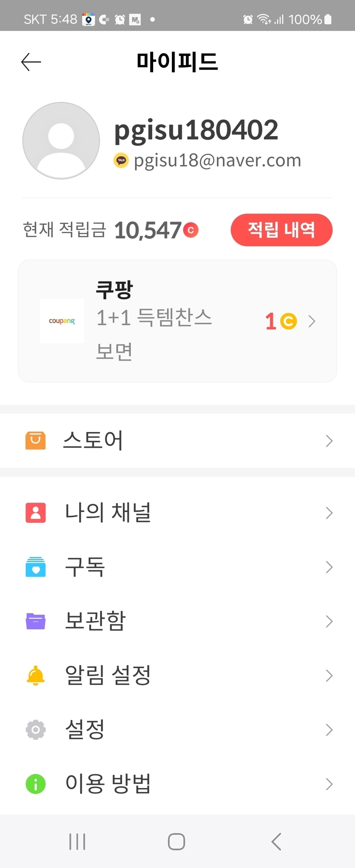
Task: Open the 적립 내역 points history
Action: pyautogui.click(x=281, y=230)
